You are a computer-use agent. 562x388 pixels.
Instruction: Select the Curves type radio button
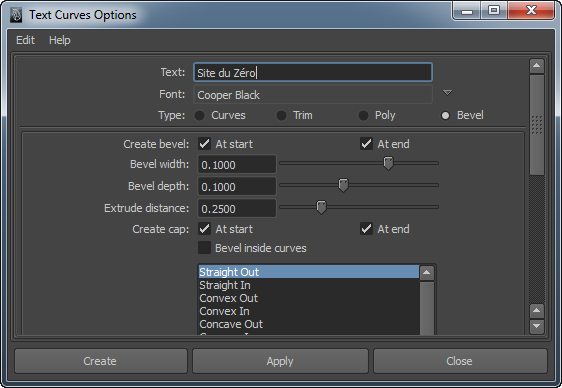point(199,115)
